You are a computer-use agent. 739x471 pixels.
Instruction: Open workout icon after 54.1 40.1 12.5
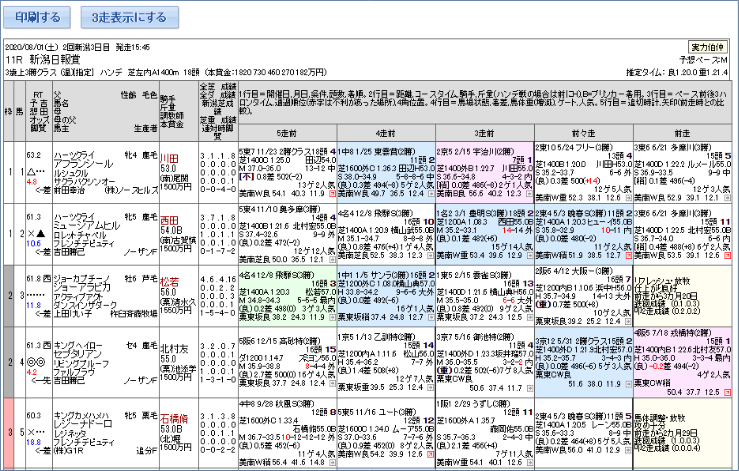(x=530, y=463)
